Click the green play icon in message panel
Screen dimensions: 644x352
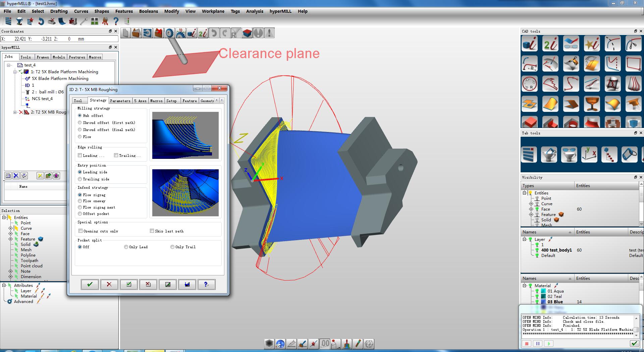549,344
